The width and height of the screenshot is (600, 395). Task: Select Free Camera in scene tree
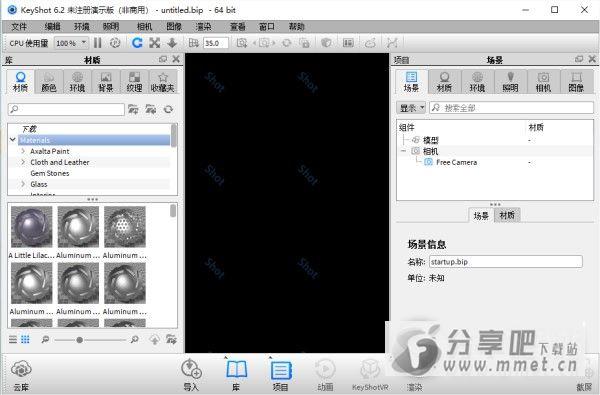[457, 162]
